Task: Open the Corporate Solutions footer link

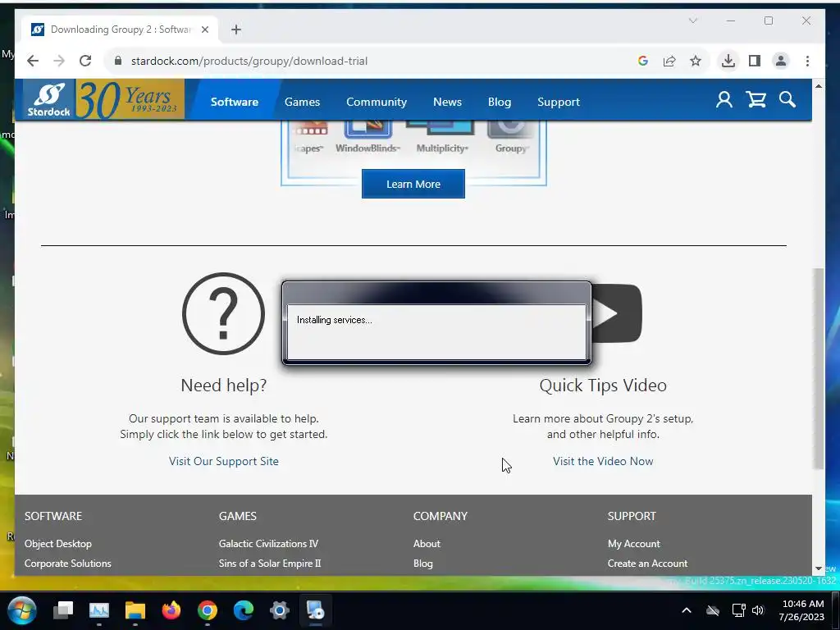Action: pos(67,564)
